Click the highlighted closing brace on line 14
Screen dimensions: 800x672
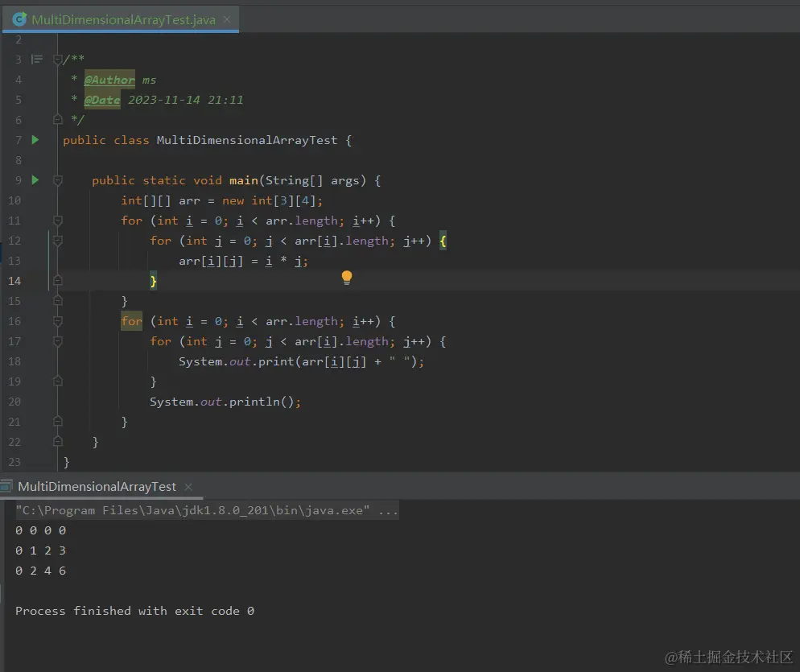(x=153, y=281)
